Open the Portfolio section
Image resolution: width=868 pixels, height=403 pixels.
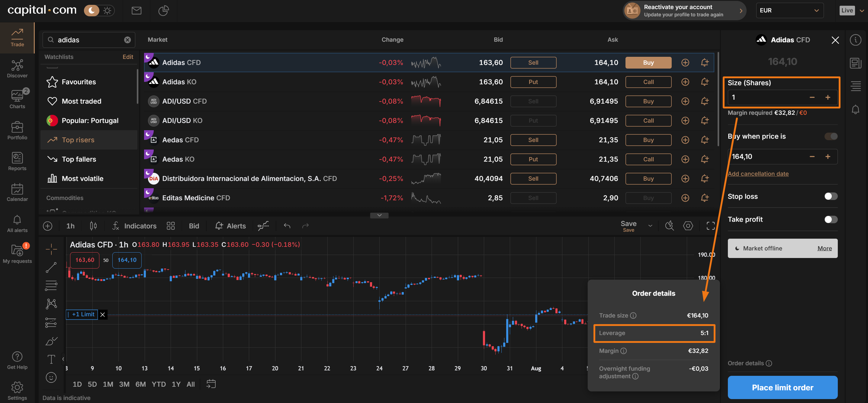[x=17, y=131]
